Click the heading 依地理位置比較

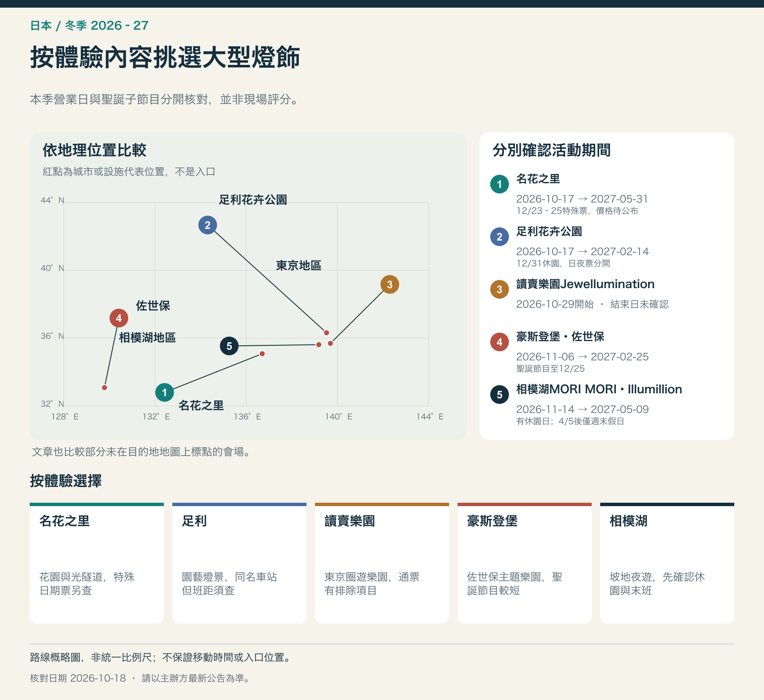point(94,150)
